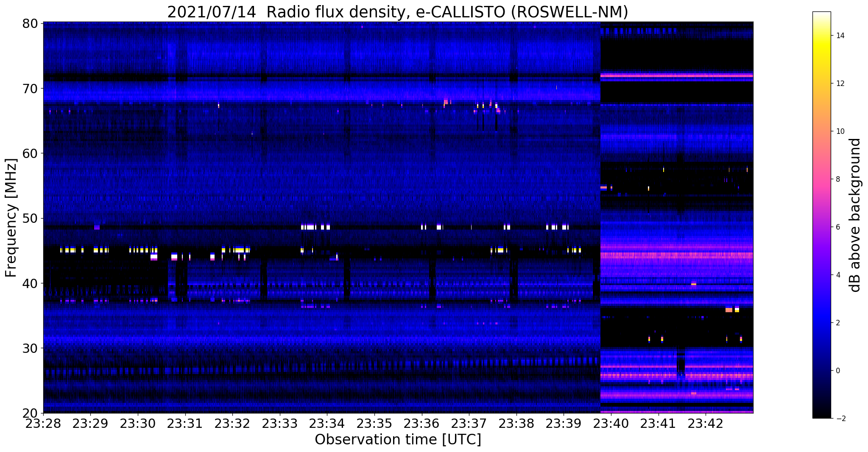Click the 23:28 time tick label
Screen dimensions: 868x452
43,424
